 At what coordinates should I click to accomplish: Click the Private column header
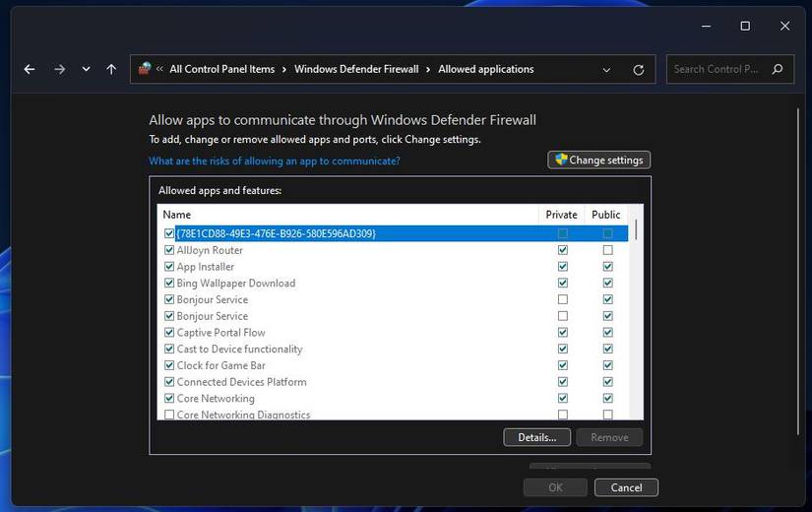click(561, 215)
